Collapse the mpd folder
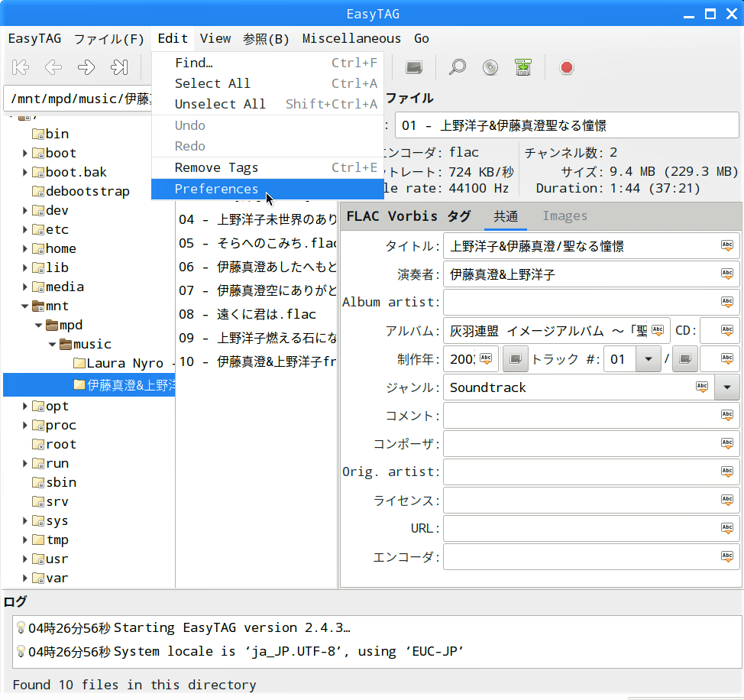 click(38, 325)
